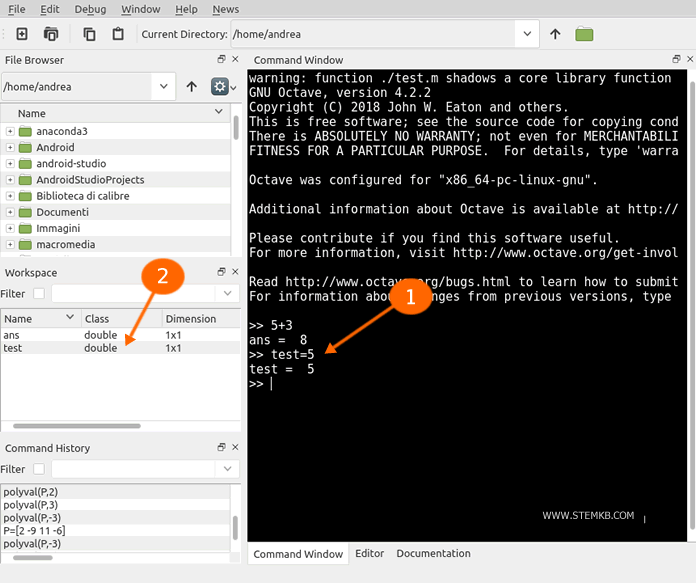Switch to the Editor tab

click(x=369, y=554)
